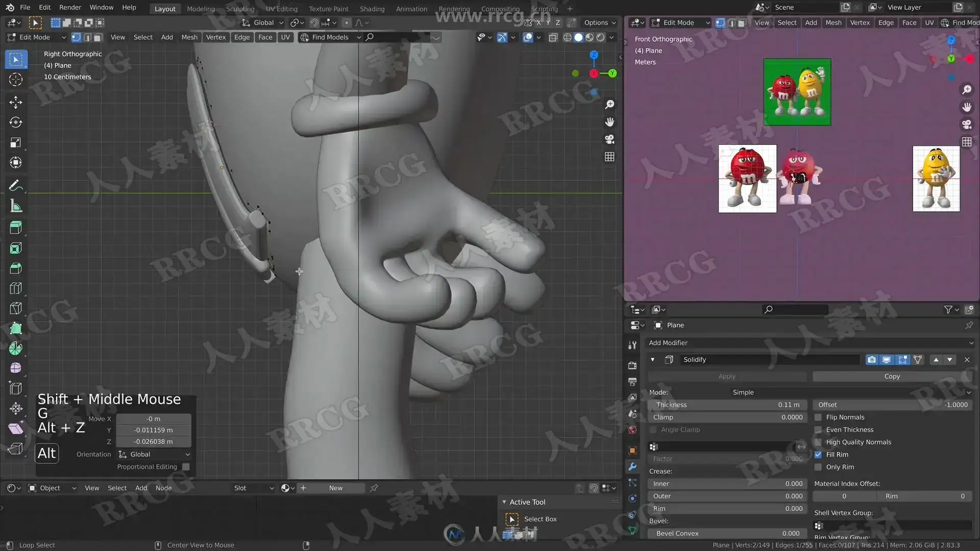Enable Flip Normals checkbox
This screenshot has width=980, height=551.
point(818,417)
